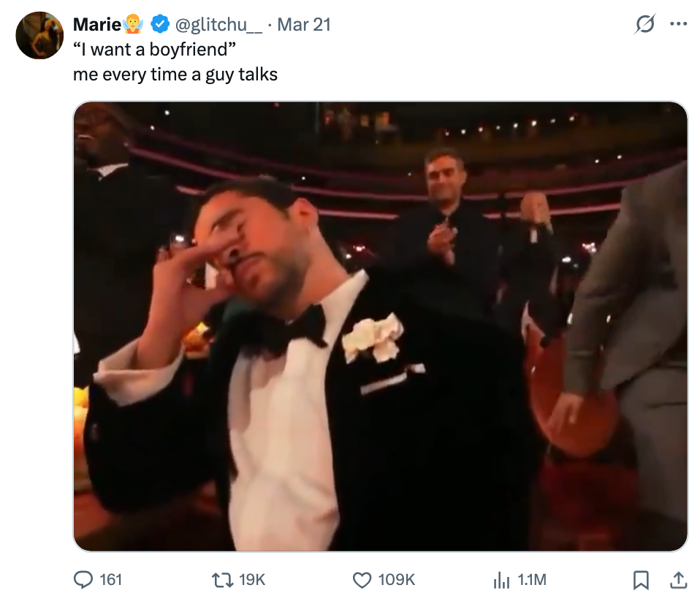Image resolution: width=700 pixels, height=604 pixels.
Task: Click the 19K reposts count
Action: 252,580
